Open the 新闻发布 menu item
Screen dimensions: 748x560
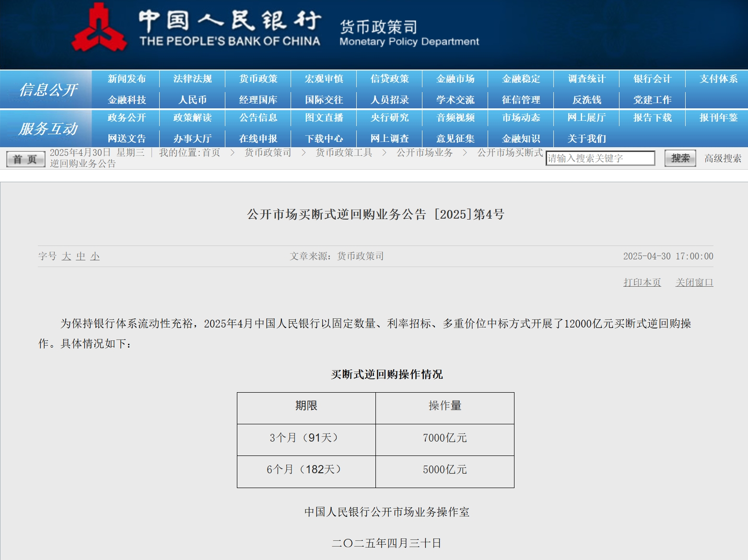(x=127, y=79)
